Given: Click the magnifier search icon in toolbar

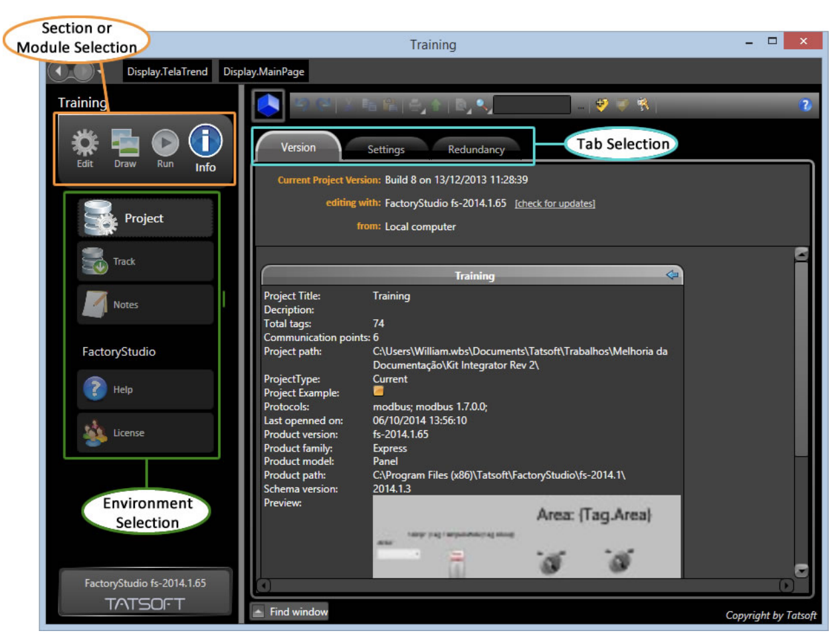Looking at the screenshot, I should point(481,105).
